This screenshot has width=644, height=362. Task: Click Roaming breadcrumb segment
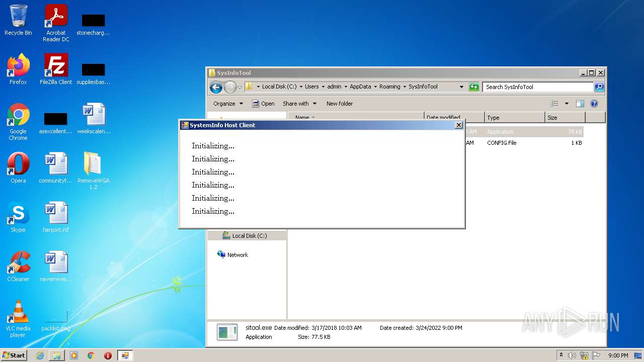(x=390, y=86)
